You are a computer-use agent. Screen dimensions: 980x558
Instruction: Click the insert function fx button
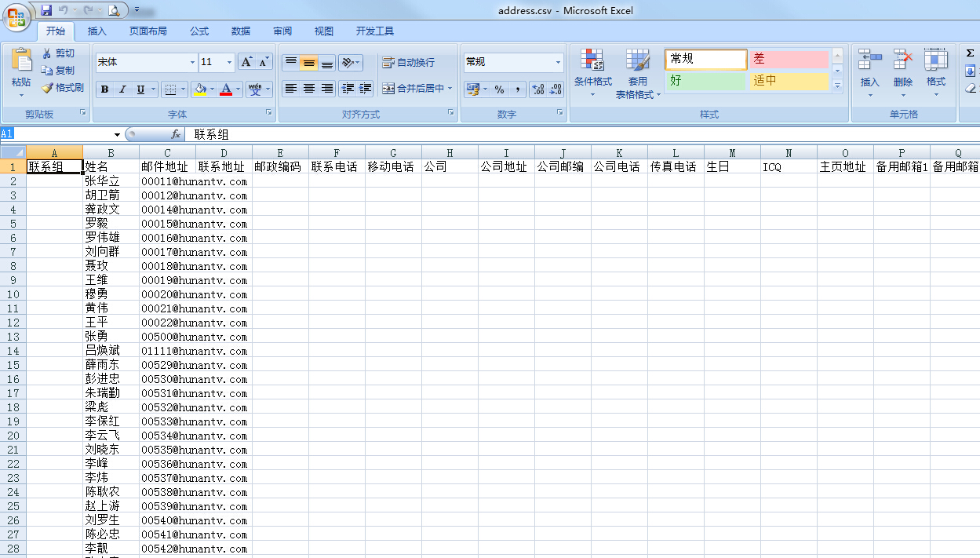[176, 135]
